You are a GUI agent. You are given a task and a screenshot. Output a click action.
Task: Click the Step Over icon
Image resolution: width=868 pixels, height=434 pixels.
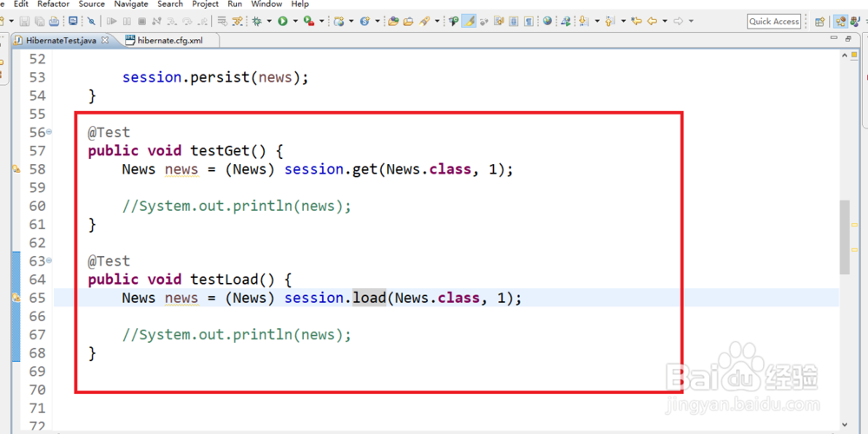point(187,21)
